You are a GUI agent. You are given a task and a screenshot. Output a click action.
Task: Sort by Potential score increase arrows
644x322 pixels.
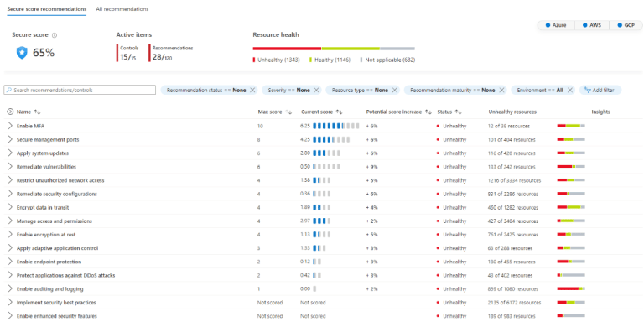tap(428, 112)
